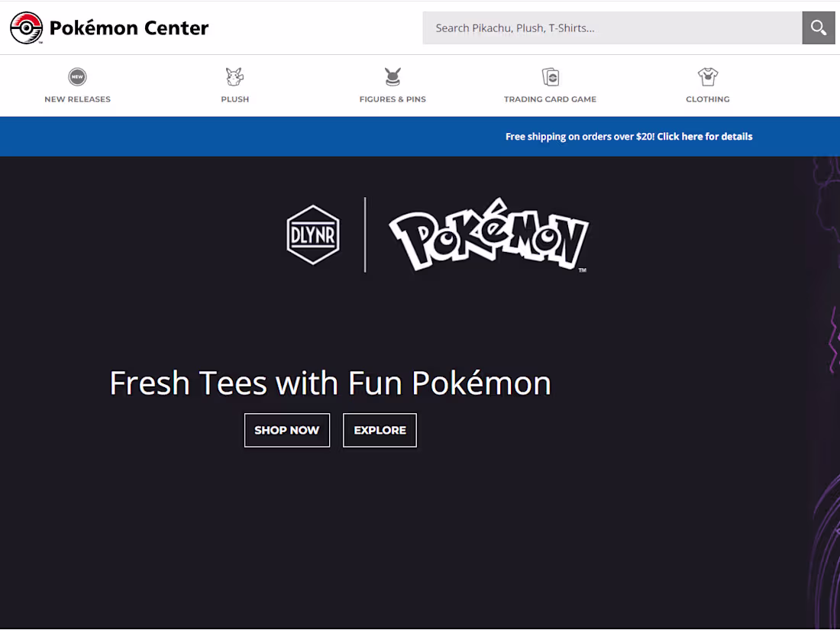Viewport: 840px width, 630px height.
Task: Click the Pokémon logo in the banner
Action: pos(488,234)
